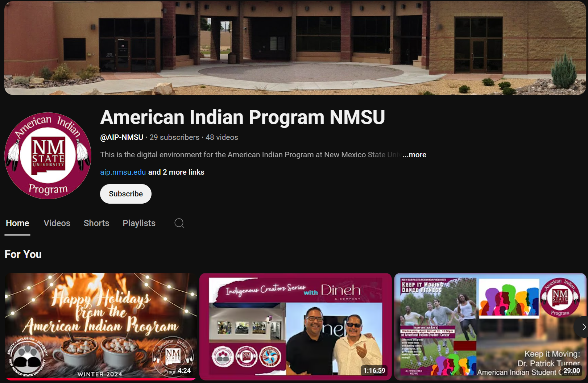
Task: Show the 'and 2 more links' list
Action: click(x=176, y=172)
